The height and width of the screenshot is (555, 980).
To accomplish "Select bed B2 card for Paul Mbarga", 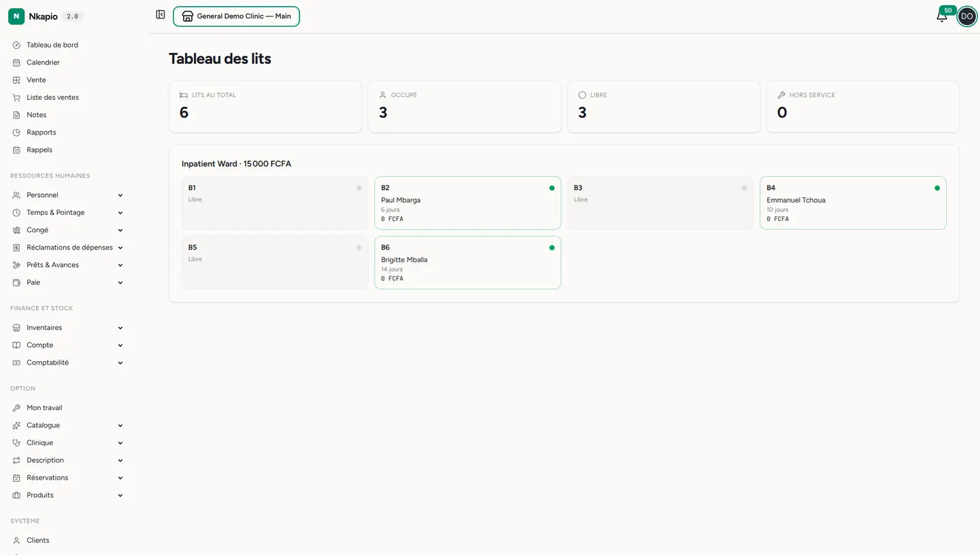I will click(468, 203).
